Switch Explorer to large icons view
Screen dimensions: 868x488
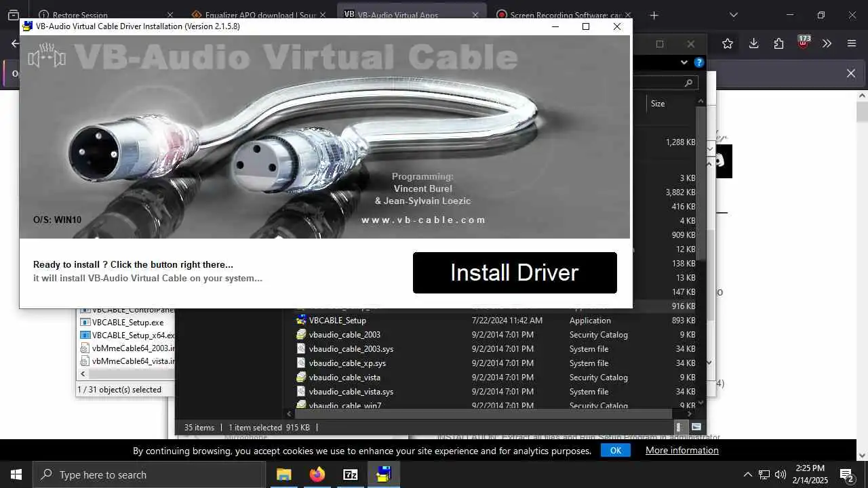point(696,428)
